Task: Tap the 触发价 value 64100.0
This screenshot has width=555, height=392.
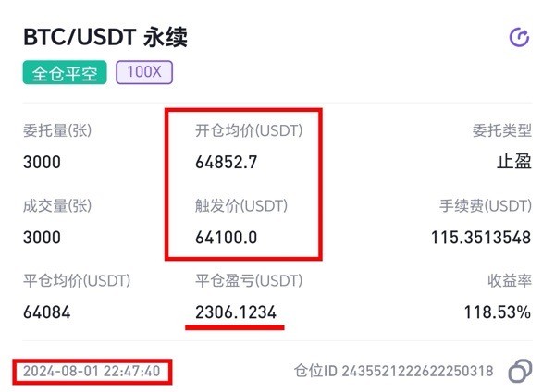Action: [x=227, y=237]
